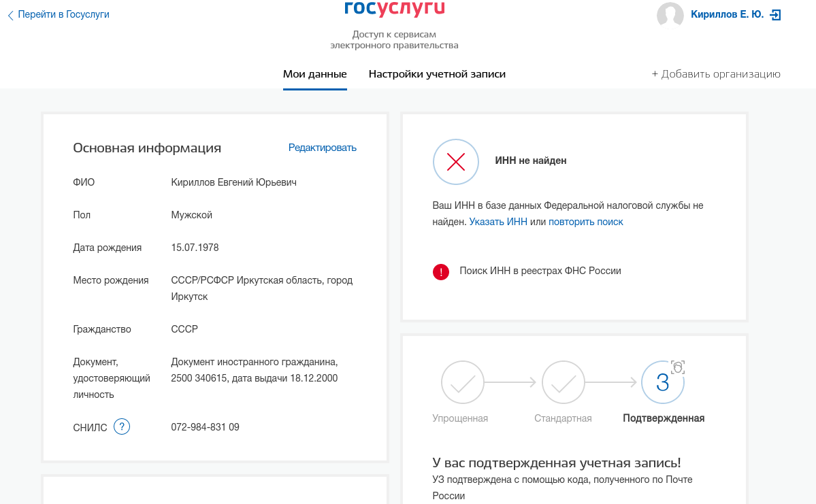Click Редактировать in Основная информация
The height and width of the screenshot is (504, 816).
pos(322,148)
